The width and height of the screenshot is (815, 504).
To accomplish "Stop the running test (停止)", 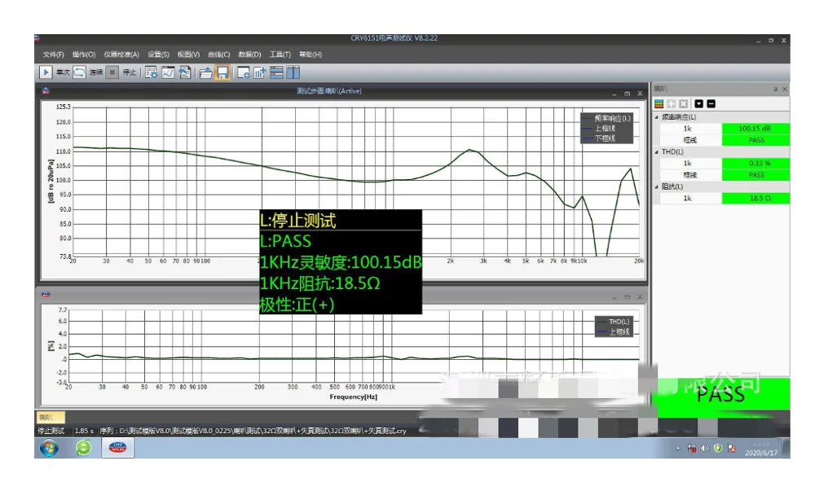I will coord(112,72).
